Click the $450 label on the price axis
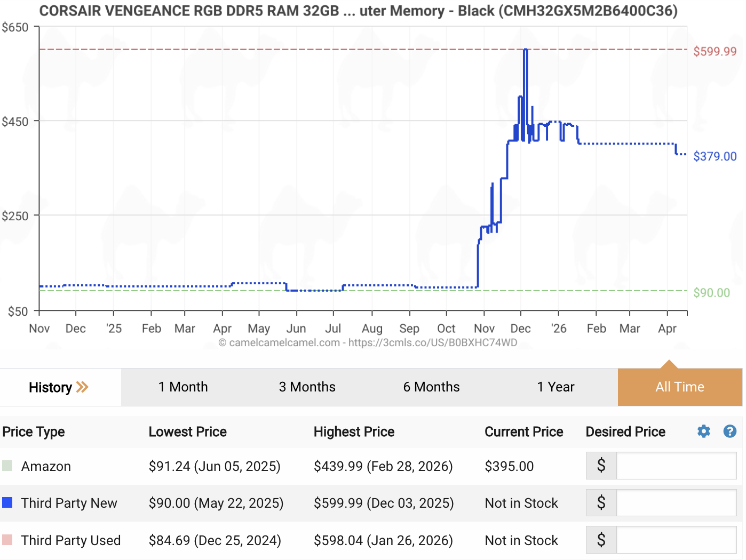The height and width of the screenshot is (560, 746). click(x=15, y=121)
